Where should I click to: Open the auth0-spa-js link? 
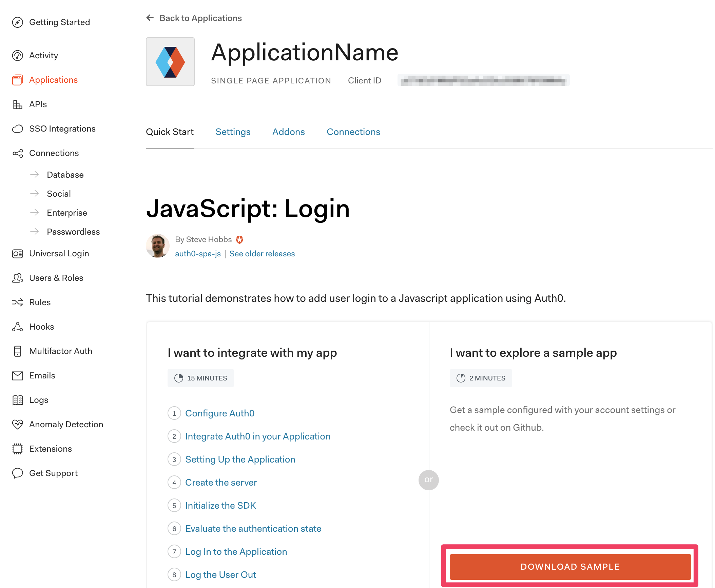tap(198, 254)
